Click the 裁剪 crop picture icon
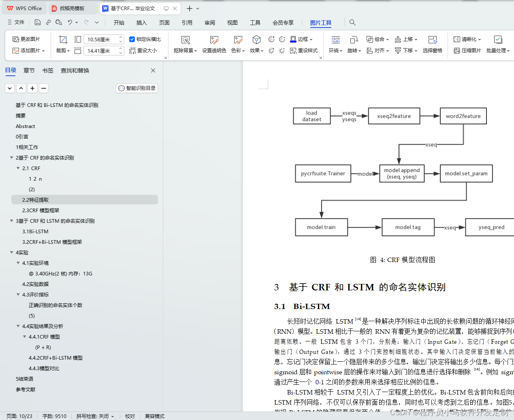The width and height of the screenshot is (514, 420). (x=62, y=39)
